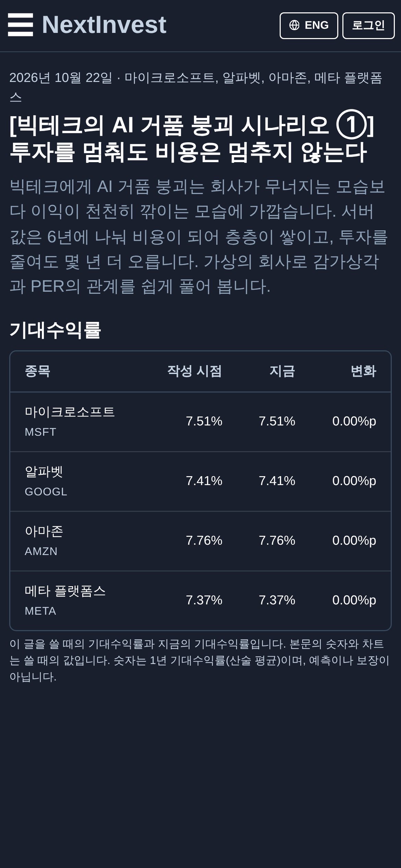
Task: Select the 아마존 AMZN row
Action: tap(200, 541)
